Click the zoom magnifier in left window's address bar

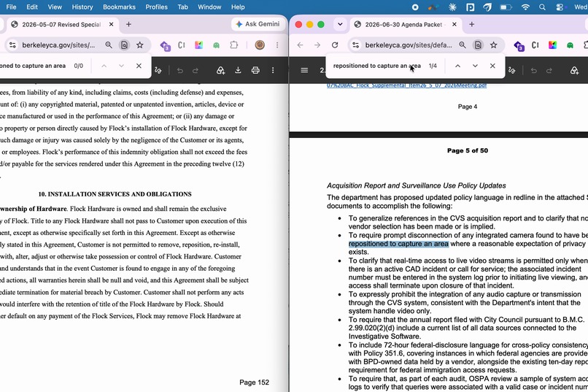click(x=109, y=45)
